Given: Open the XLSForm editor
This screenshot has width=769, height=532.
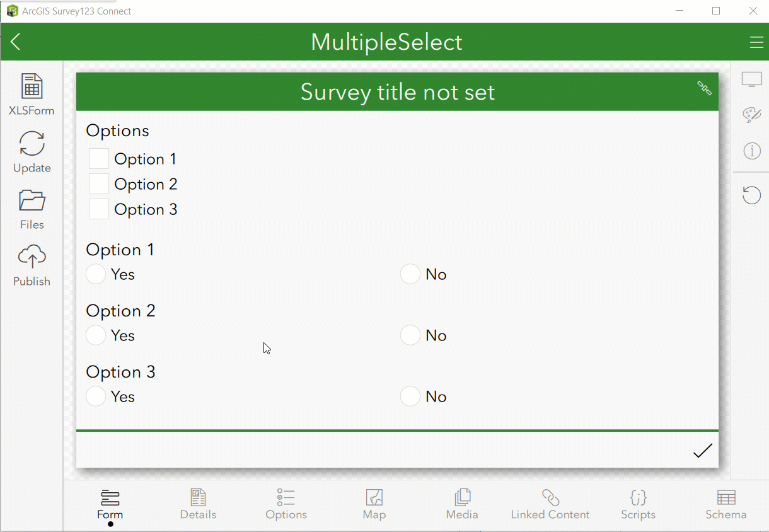Looking at the screenshot, I should click(x=32, y=93).
